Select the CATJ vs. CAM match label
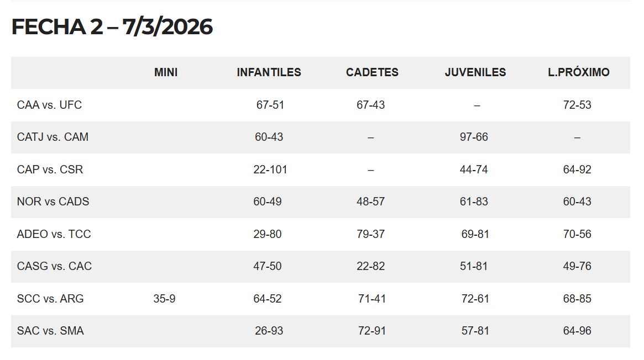Image resolution: width=644 pixels, height=360 pixels. 53,137
